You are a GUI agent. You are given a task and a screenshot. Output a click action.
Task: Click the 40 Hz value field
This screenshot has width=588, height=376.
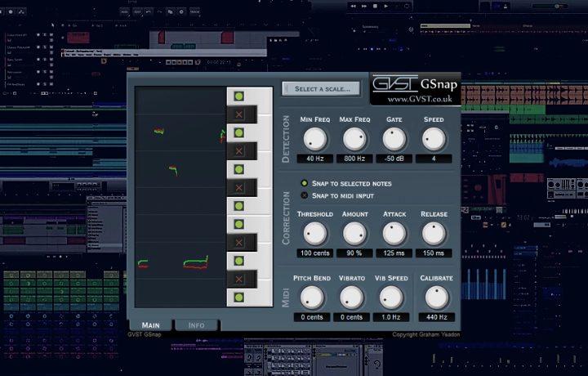tap(315, 159)
